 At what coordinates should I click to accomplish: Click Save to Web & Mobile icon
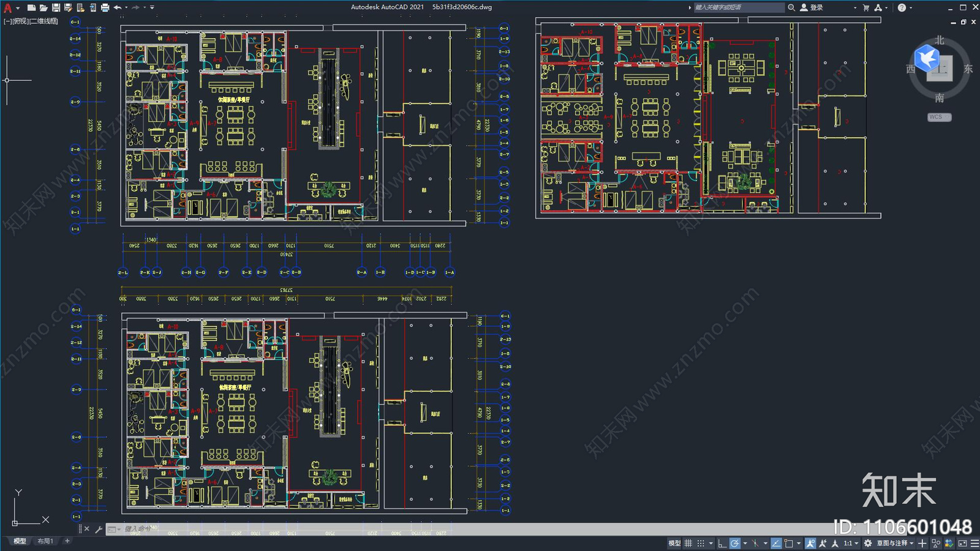coord(93,8)
